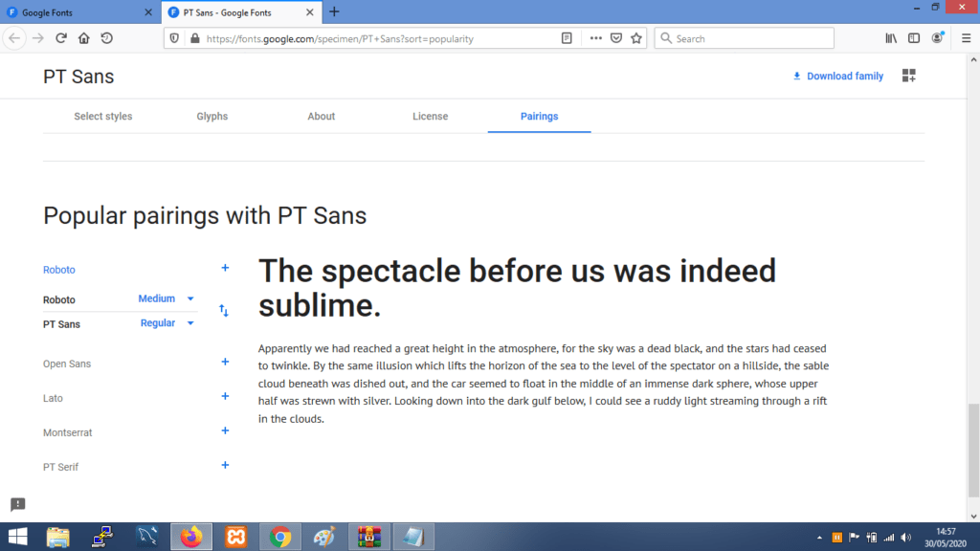Open a new browser tab
This screenshot has width=980, height=551.
tap(334, 11)
